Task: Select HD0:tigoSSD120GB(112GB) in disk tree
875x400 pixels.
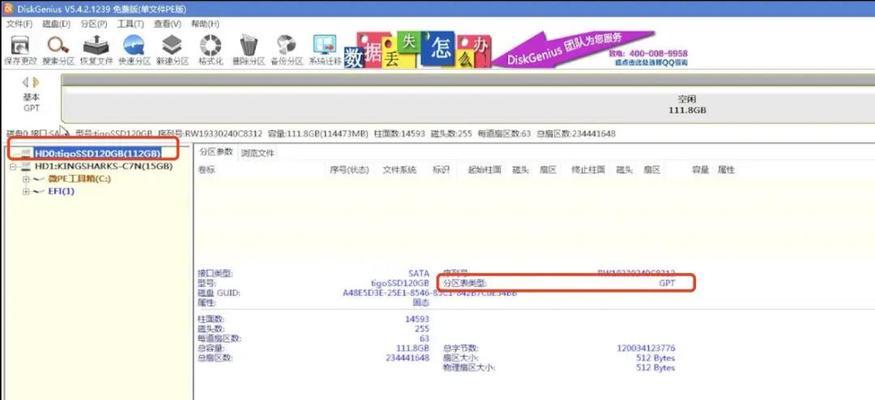Action: [x=98, y=153]
